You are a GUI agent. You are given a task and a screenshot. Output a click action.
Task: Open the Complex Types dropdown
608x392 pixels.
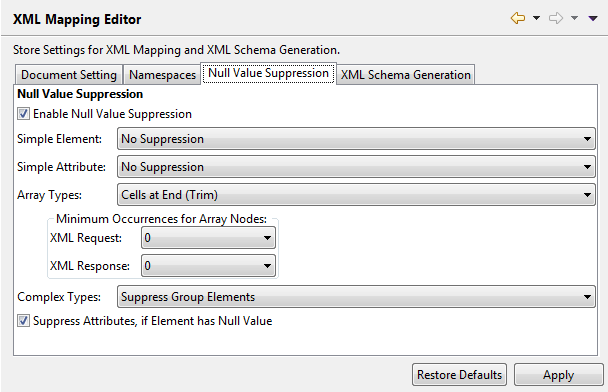[356, 297]
